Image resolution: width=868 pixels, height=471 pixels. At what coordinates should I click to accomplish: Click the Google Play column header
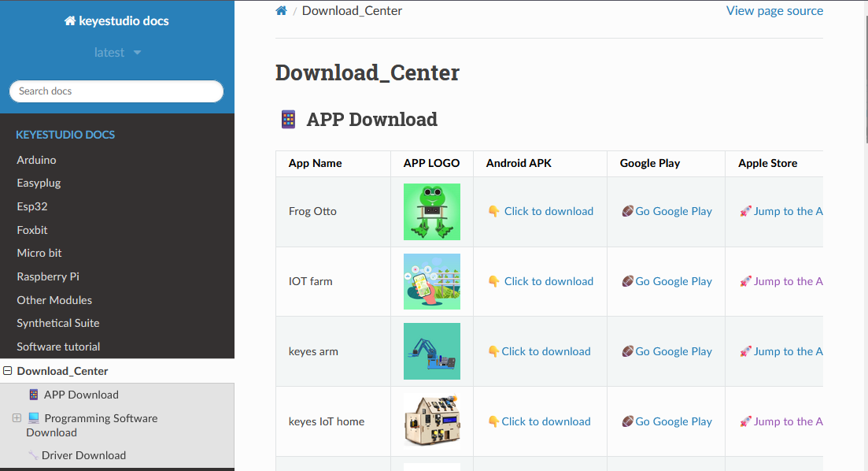pos(650,164)
